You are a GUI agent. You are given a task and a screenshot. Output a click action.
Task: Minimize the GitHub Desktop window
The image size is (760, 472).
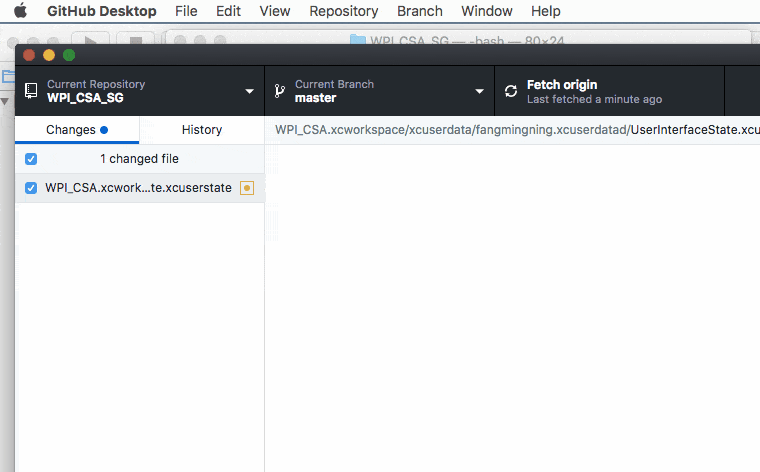click(x=49, y=55)
